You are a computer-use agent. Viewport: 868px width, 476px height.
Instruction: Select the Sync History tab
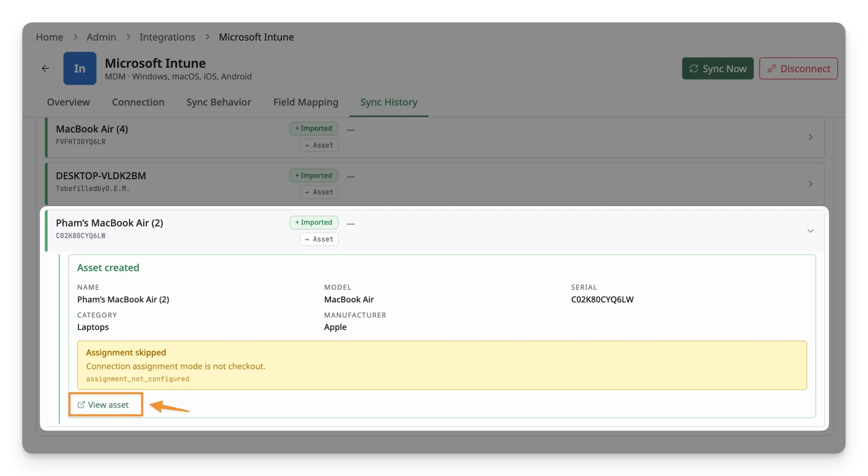(389, 102)
